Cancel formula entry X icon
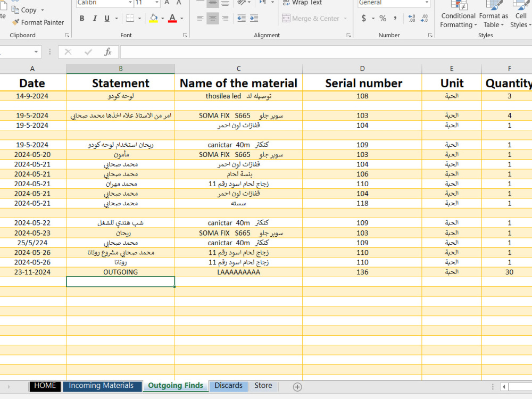The image size is (532, 399). (x=68, y=52)
